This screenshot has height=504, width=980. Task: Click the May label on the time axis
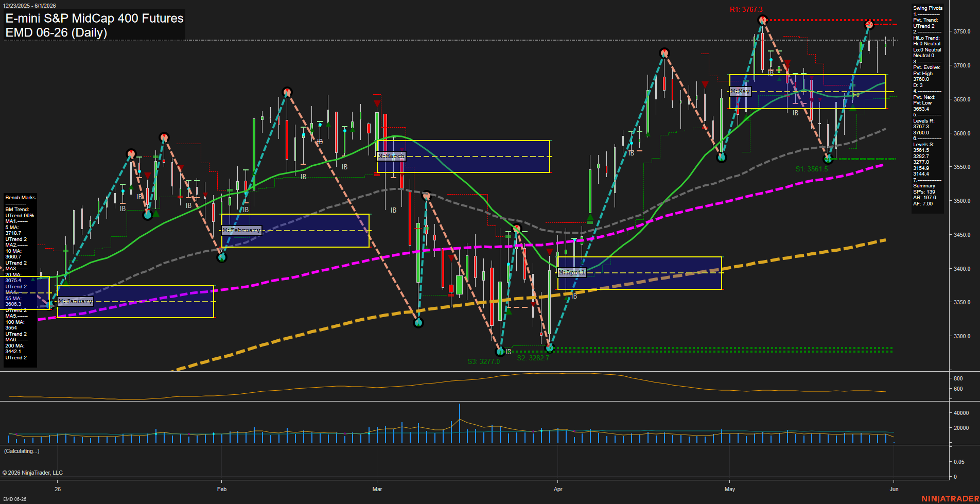(x=730, y=489)
